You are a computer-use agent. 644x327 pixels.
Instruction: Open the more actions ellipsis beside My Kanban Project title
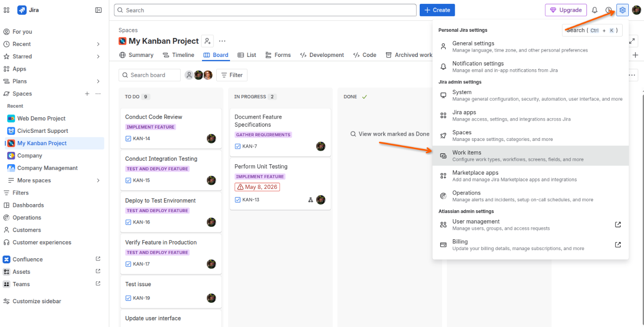pos(222,41)
